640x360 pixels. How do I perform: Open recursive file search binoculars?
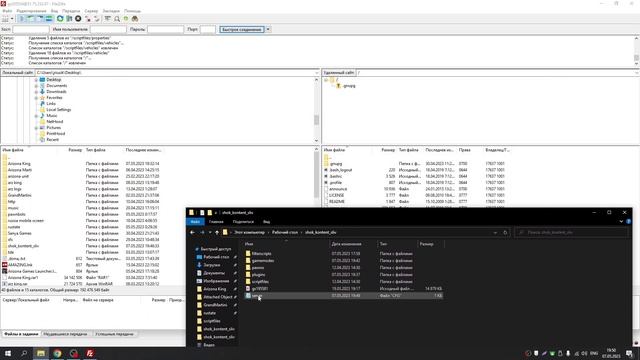tap(135, 19)
